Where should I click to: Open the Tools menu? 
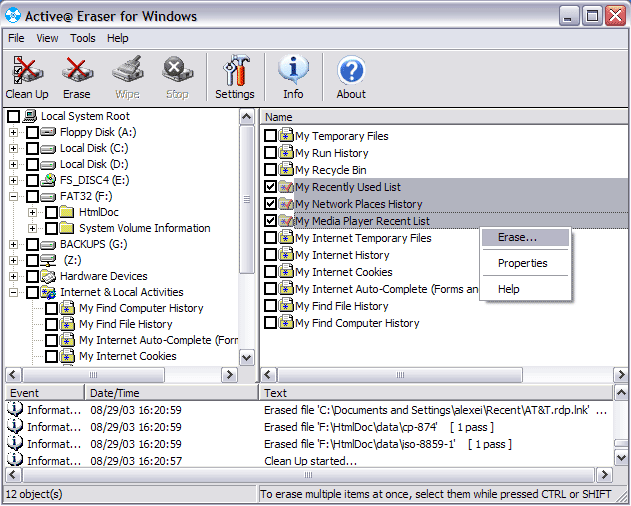pos(82,38)
